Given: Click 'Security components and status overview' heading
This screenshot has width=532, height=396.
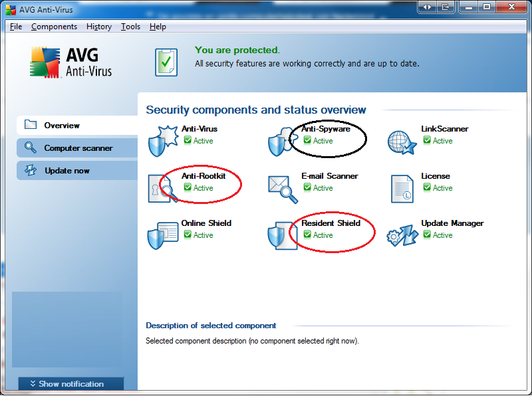Looking at the screenshot, I should point(256,110).
